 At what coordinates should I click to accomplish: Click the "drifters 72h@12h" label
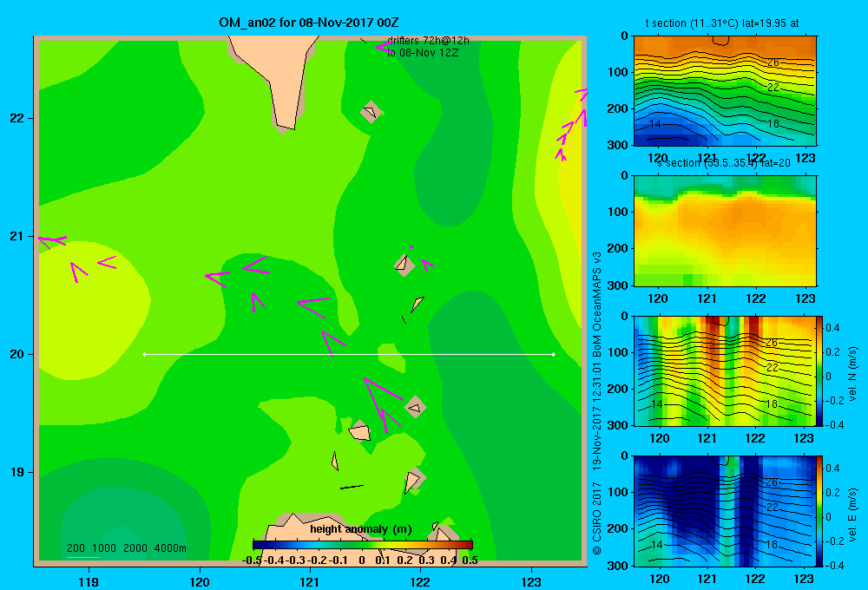click(x=428, y=41)
